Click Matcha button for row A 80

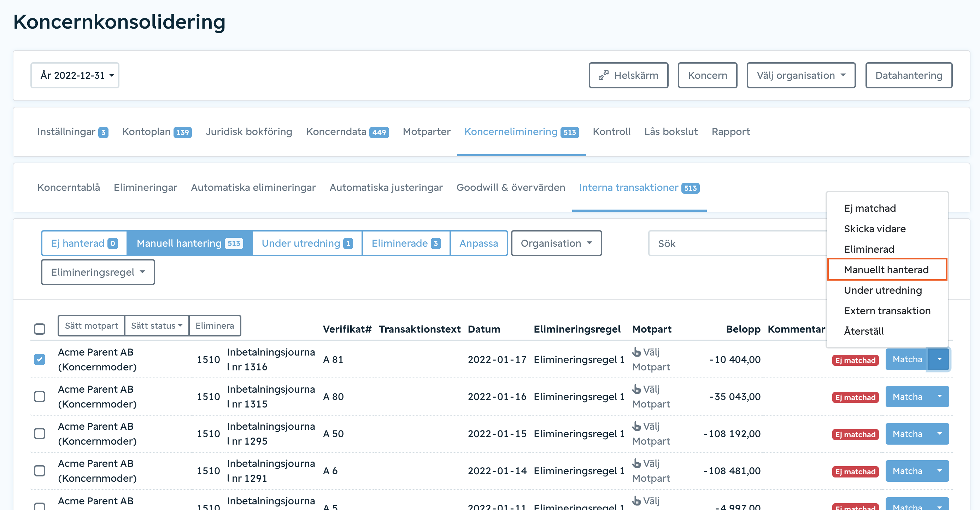pyautogui.click(x=907, y=397)
